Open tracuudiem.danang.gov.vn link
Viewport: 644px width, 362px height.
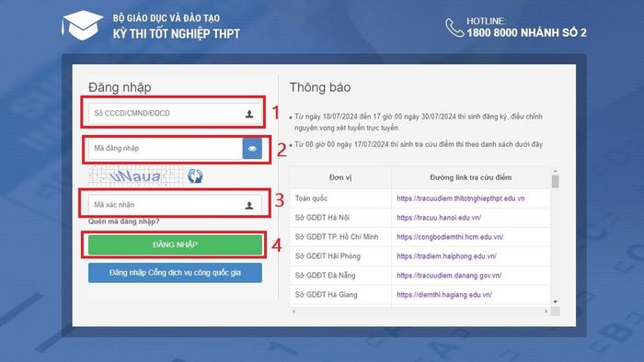(x=449, y=276)
